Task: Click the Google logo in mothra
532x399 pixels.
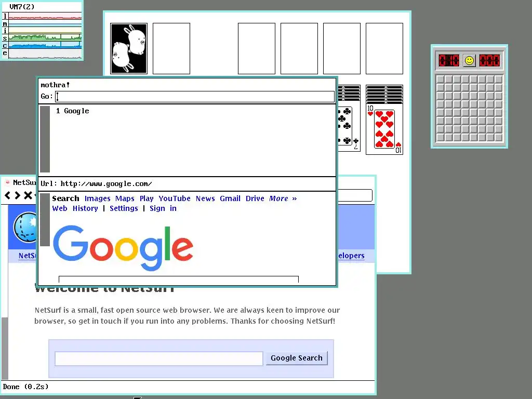Action: coord(123,248)
